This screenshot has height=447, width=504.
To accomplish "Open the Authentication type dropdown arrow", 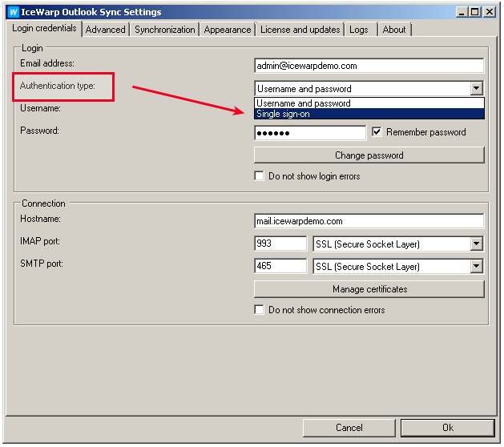I will point(477,88).
